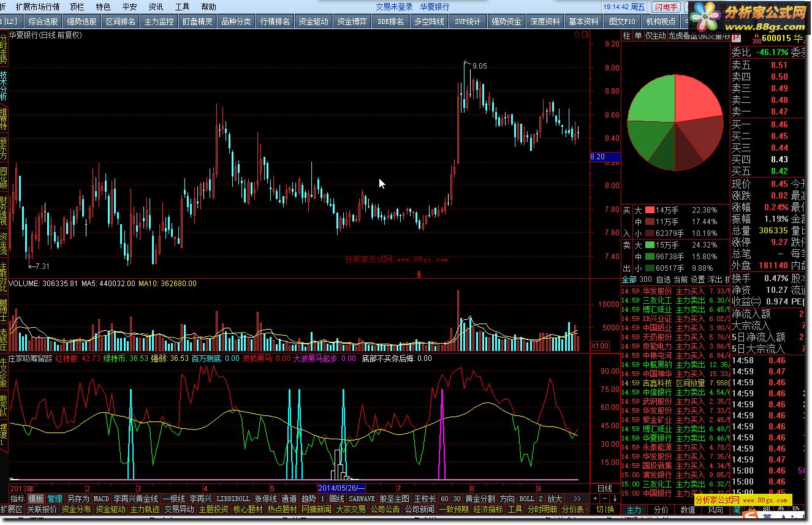The height and width of the screenshot is (525, 812).
Task: Open the 资金流 sidebar tab
Action: click(x=4, y=243)
